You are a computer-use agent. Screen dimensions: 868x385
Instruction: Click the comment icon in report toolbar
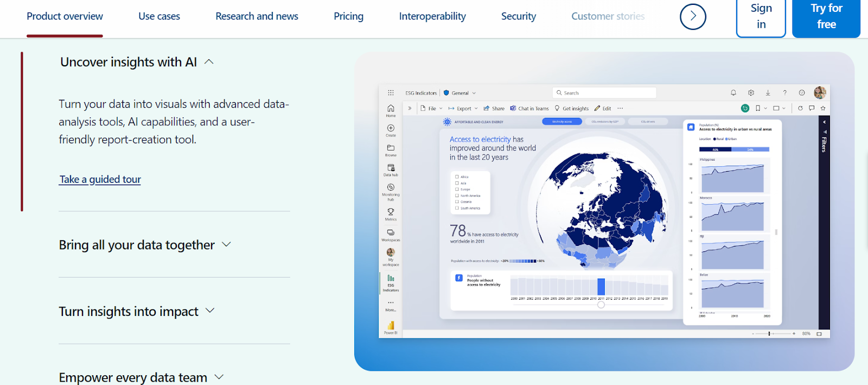pos(812,109)
